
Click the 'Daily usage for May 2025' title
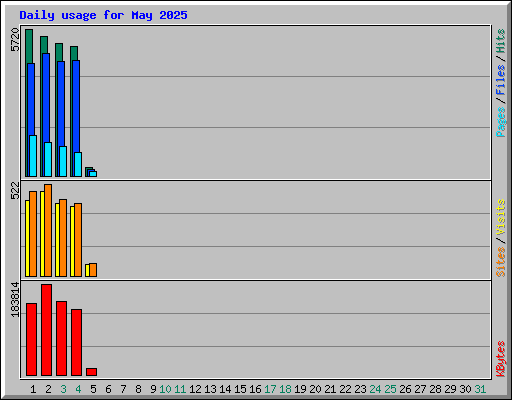103,15
